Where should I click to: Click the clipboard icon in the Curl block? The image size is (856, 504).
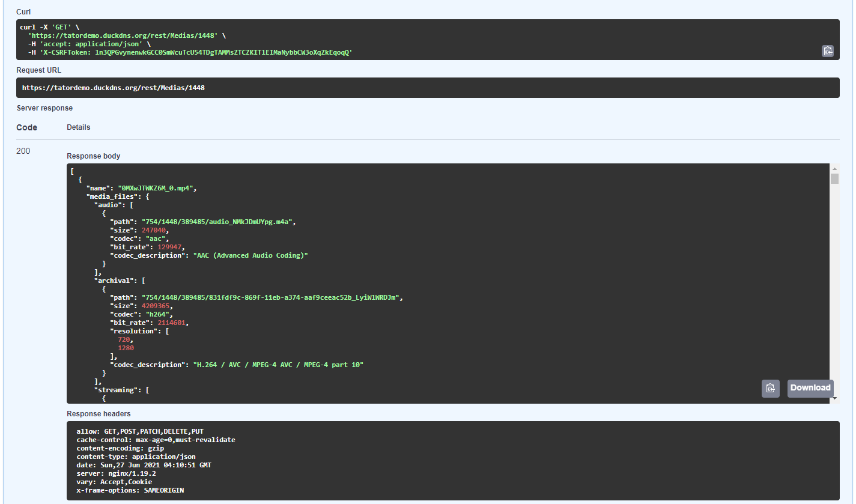pyautogui.click(x=828, y=51)
